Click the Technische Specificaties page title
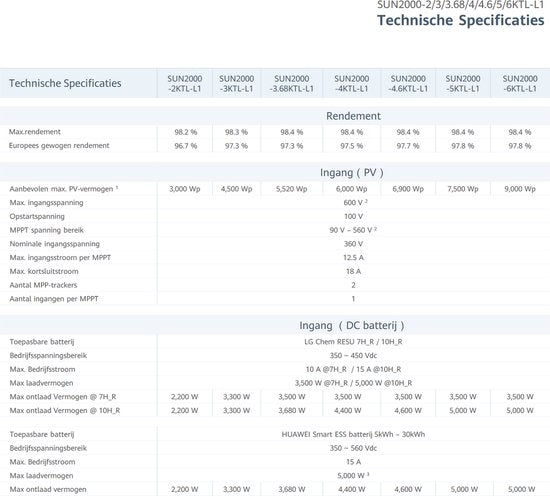 click(461, 20)
